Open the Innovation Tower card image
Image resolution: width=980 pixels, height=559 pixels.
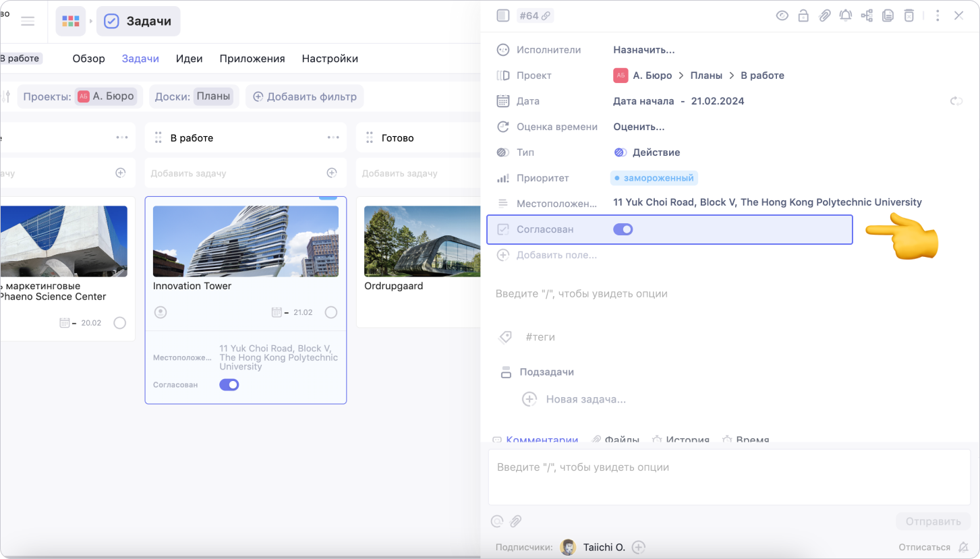point(246,241)
